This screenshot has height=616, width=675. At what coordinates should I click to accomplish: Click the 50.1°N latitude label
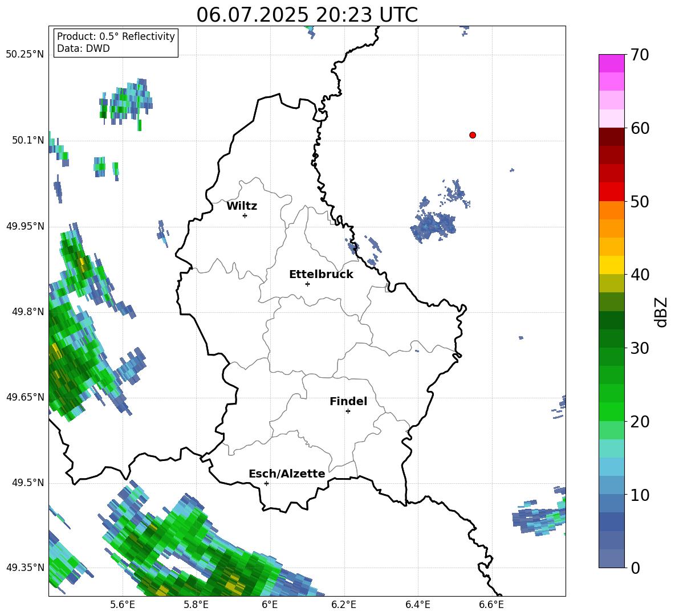[28, 140]
